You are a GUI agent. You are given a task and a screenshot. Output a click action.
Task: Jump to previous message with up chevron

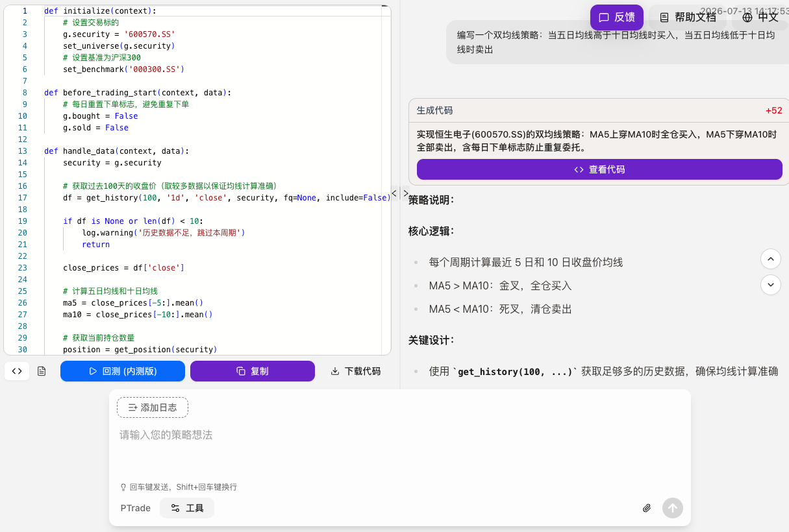(771, 259)
